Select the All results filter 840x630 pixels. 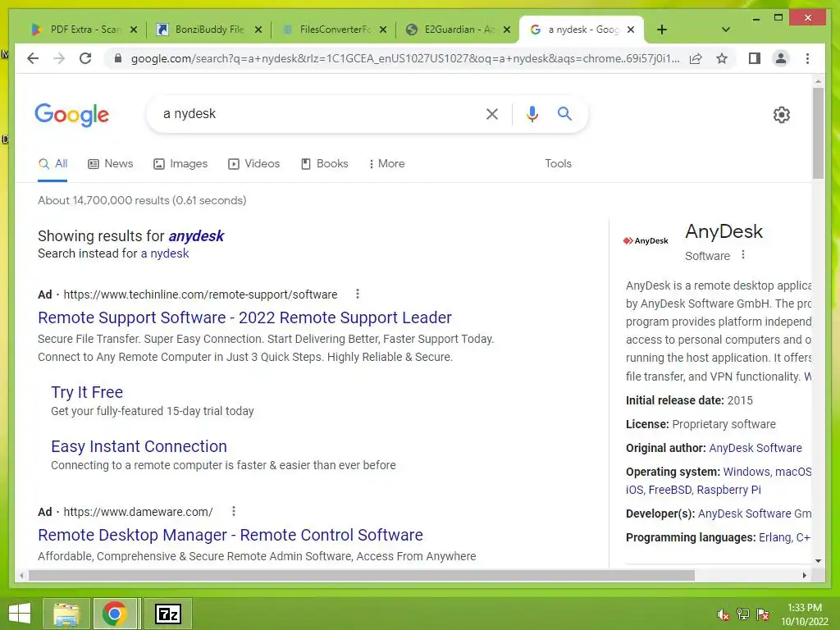click(52, 163)
